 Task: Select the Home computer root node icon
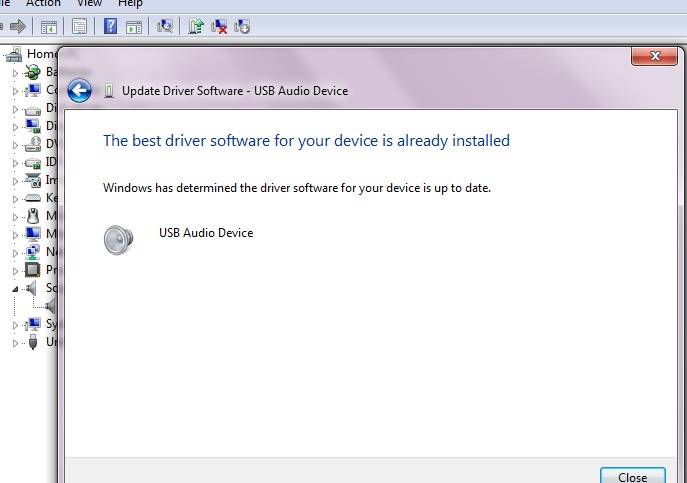14,54
